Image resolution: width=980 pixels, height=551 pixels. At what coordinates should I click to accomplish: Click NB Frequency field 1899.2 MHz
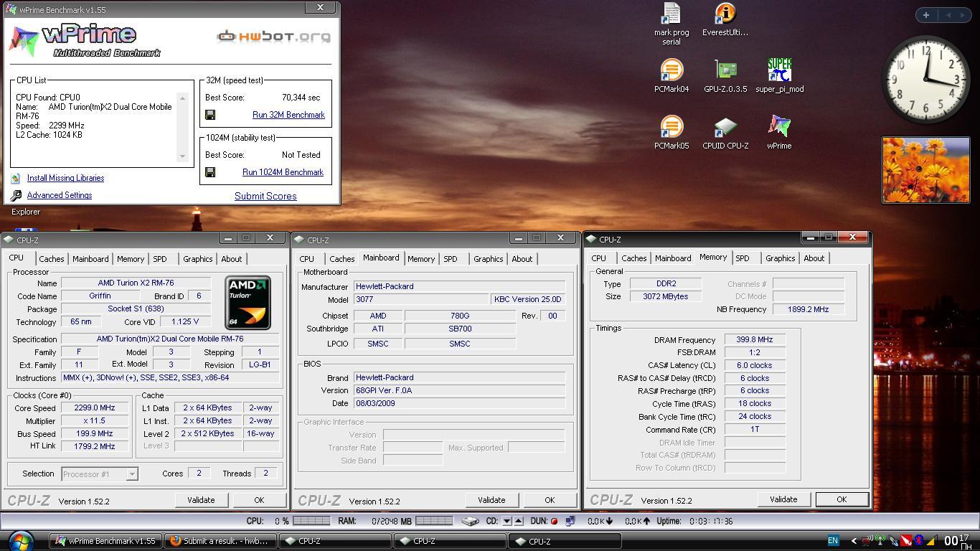click(x=808, y=309)
